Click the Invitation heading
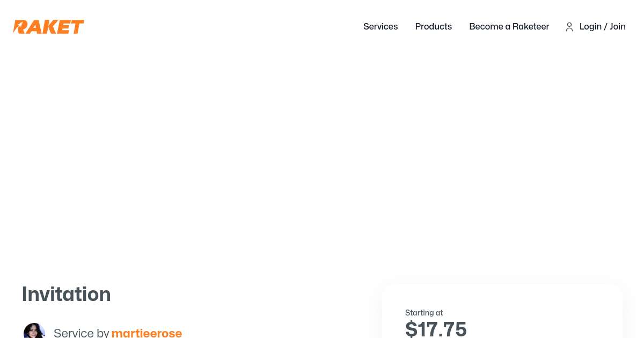Viewport: 644px width, 338px height. (x=67, y=295)
